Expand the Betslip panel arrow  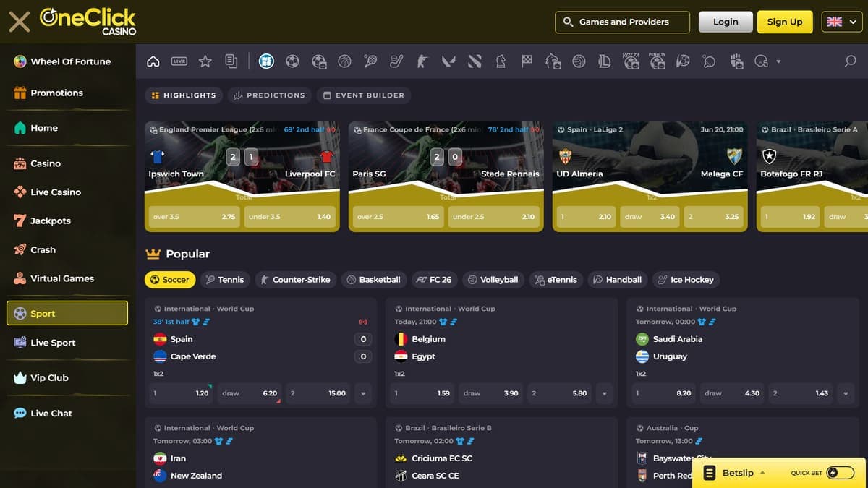pos(762,473)
